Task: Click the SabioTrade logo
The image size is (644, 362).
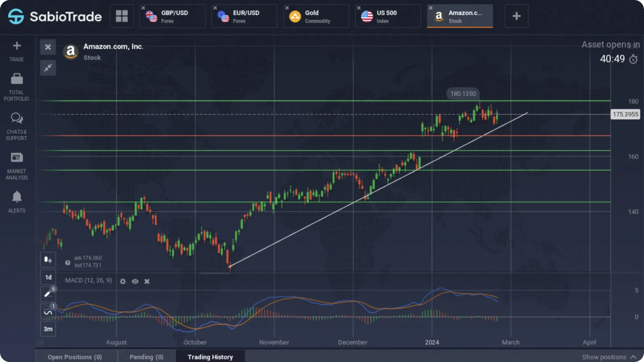Action: pyautogui.click(x=55, y=16)
